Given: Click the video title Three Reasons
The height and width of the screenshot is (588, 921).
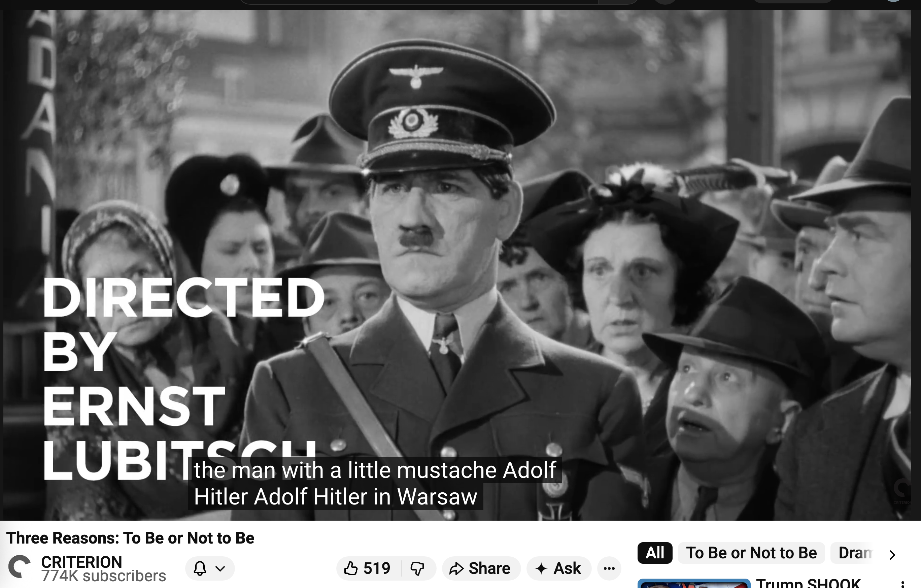Looking at the screenshot, I should click(130, 538).
